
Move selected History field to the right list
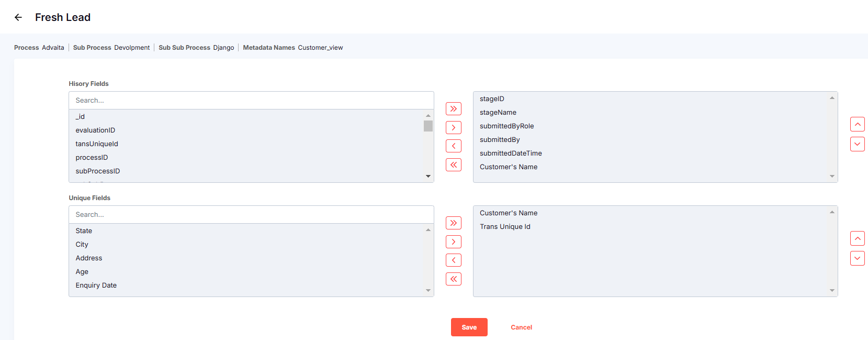[453, 127]
